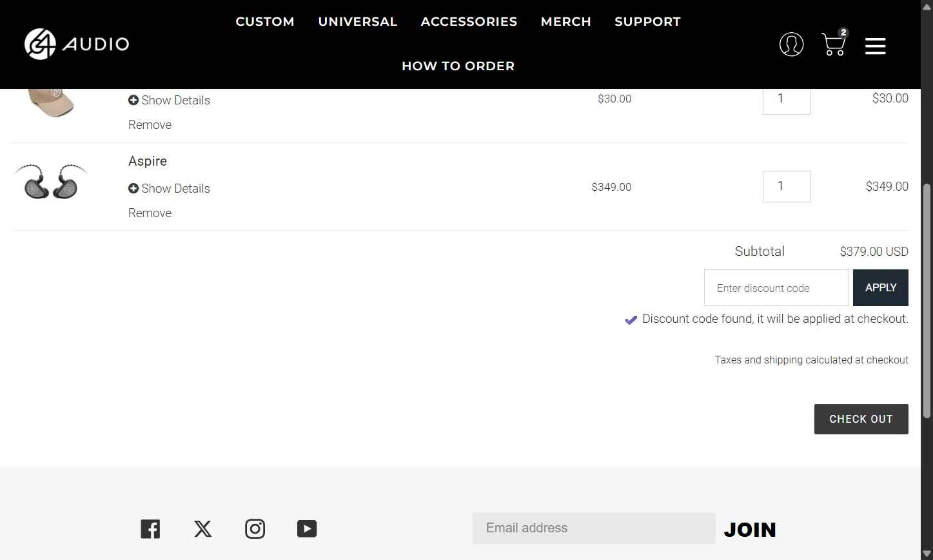Screen dimensions: 933x560
Task: Click the hat quantity field
Action: (x=787, y=101)
